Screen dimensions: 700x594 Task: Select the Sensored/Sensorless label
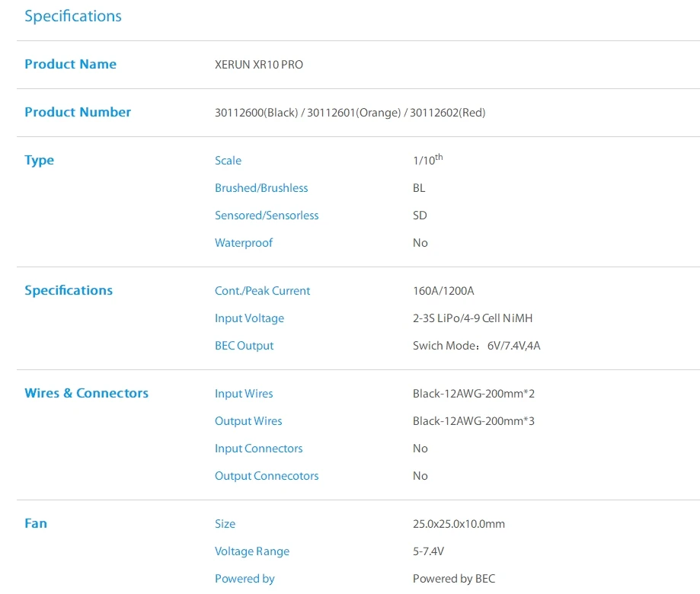coord(267,216)
